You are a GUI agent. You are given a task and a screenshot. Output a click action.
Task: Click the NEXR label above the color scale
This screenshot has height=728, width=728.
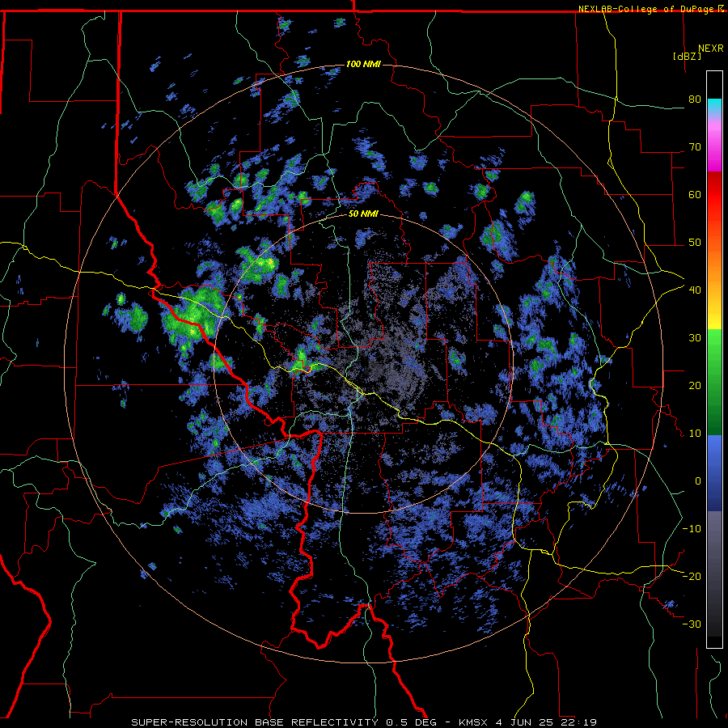tap(710, 49)
